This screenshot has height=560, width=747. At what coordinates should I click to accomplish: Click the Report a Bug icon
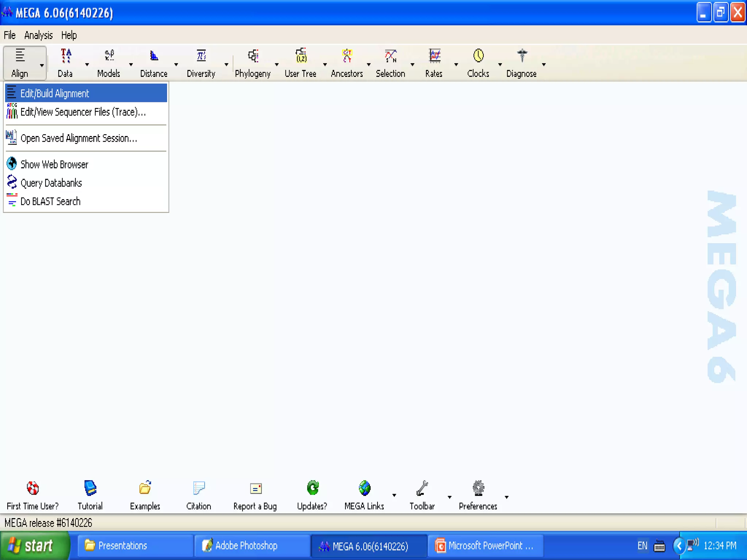click(x=255, y=488)
